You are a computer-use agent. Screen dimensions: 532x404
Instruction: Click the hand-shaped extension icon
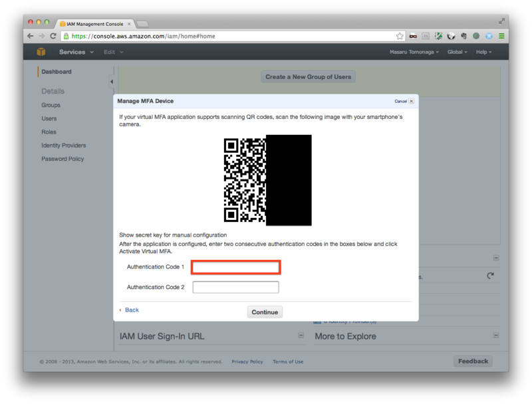[464, 36]
